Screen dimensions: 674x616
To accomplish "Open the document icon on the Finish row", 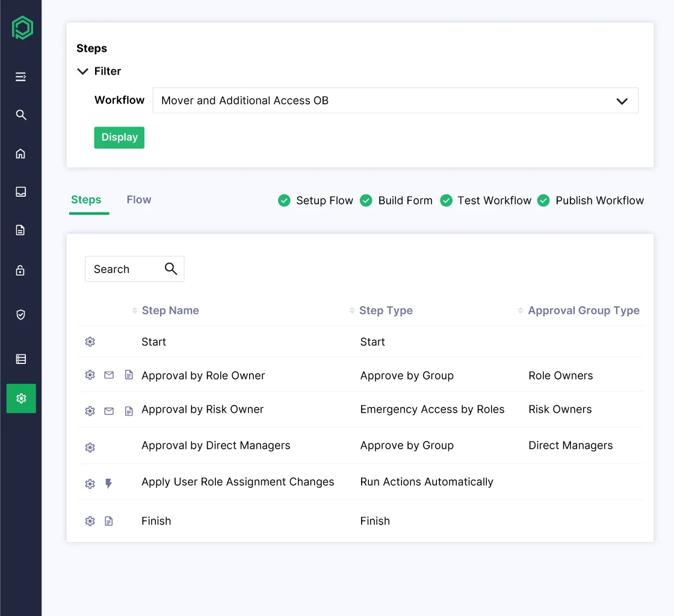I will 109,521.
